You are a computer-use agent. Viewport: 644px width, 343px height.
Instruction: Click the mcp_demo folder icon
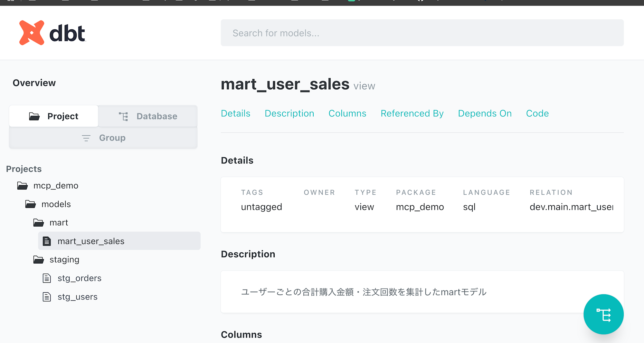click(x=23, y=186)
